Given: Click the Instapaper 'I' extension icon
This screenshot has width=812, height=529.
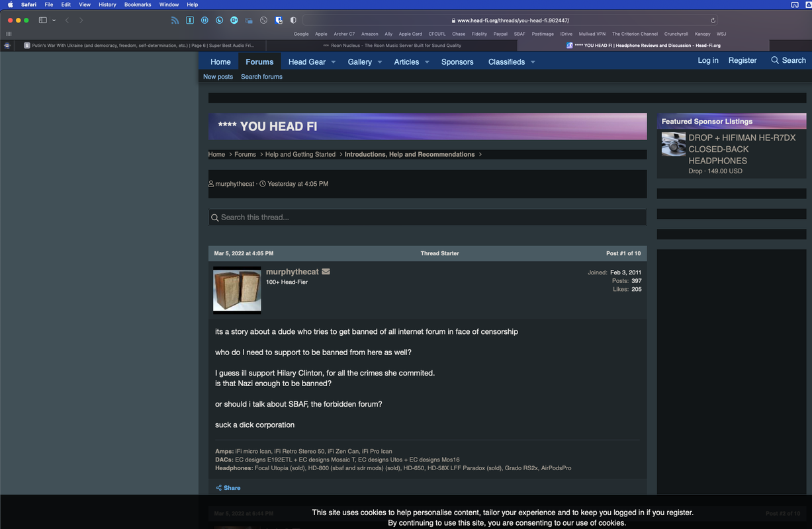Looking at the screenshot, I should click(190, 20).
